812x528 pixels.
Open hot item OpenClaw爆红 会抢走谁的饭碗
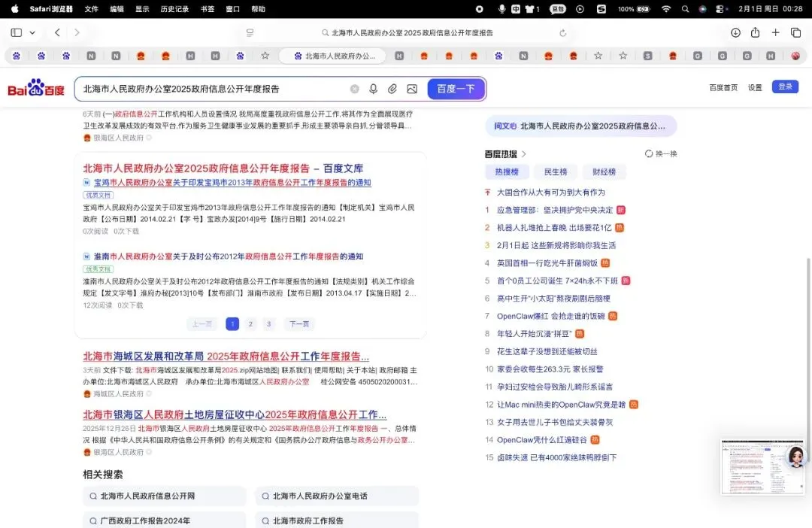(x=551, y=316)
